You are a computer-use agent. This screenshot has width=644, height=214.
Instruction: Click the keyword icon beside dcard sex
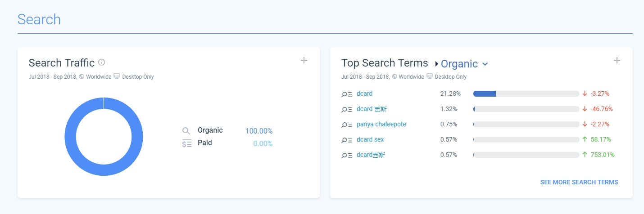346,140
